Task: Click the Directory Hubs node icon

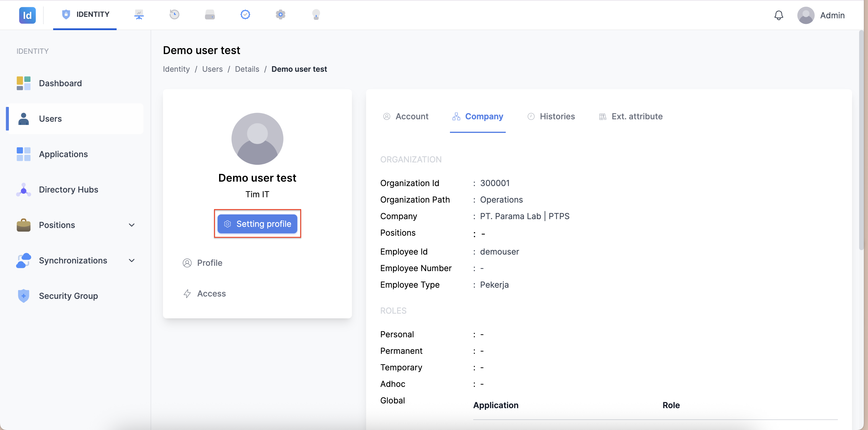Action: (23, 189)
